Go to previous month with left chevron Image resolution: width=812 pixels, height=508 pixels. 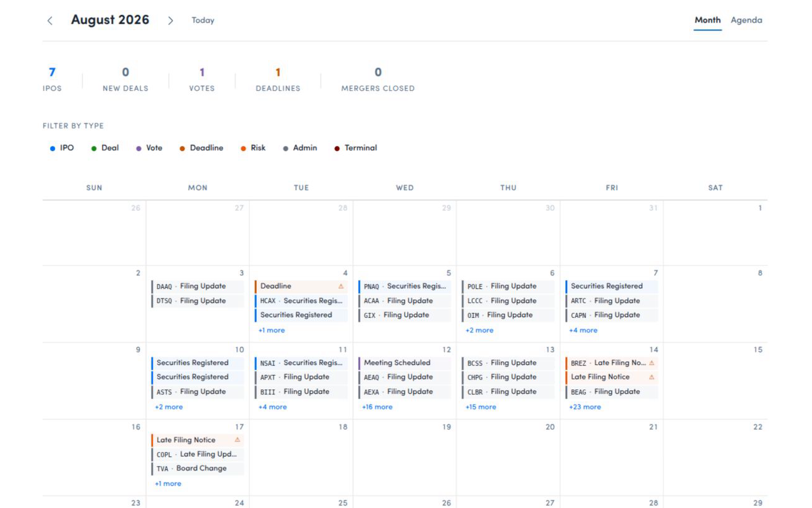click(x=50, y=20)
